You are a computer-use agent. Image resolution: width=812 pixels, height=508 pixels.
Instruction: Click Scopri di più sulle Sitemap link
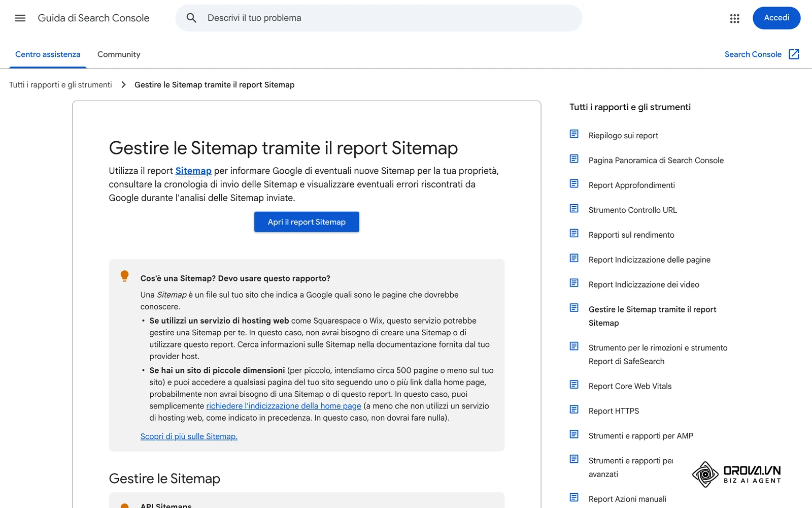point(189,436)
